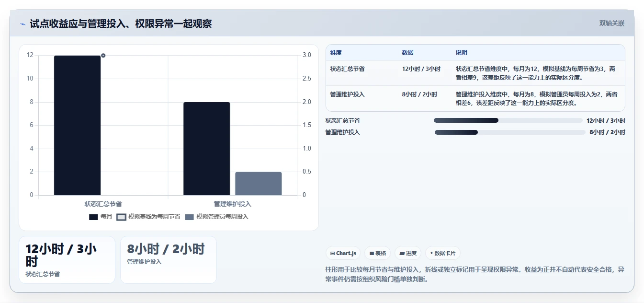Select the Chart.js chip

pyautogui.click(x=343, y=253)
